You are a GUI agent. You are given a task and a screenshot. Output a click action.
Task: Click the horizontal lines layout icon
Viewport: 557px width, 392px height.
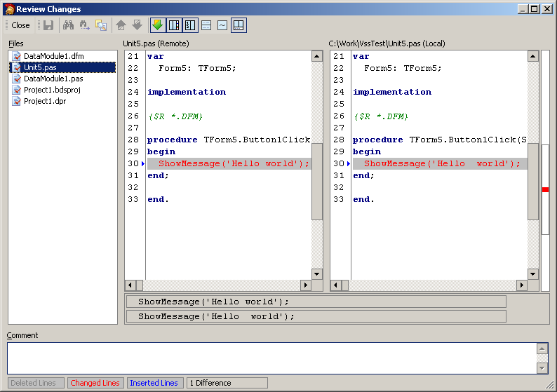pyautogui.click(x=206, y=25)
